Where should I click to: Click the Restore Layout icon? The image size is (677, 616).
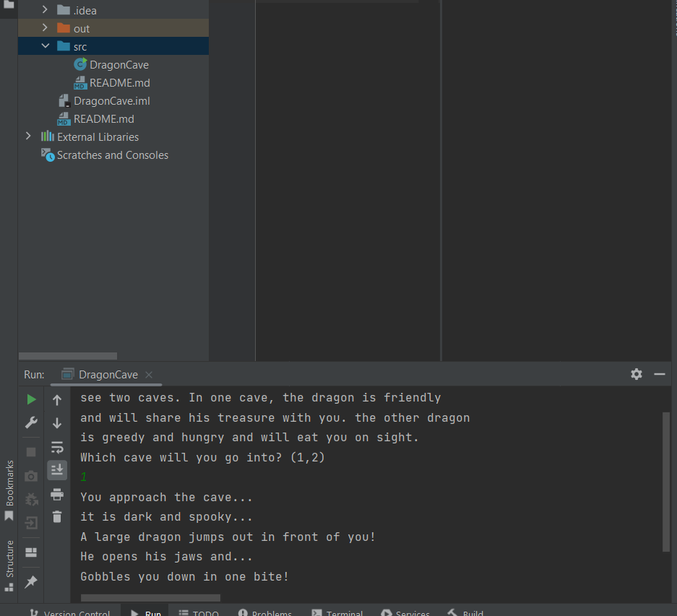[31, 552]
